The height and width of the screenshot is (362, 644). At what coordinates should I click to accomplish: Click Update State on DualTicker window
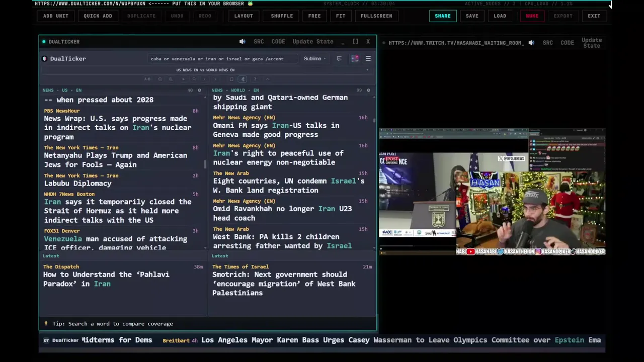click(313, 42)
